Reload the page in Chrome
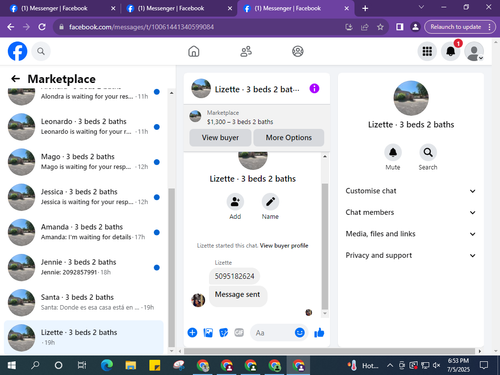The image size is (500, 375). point(42,27)
